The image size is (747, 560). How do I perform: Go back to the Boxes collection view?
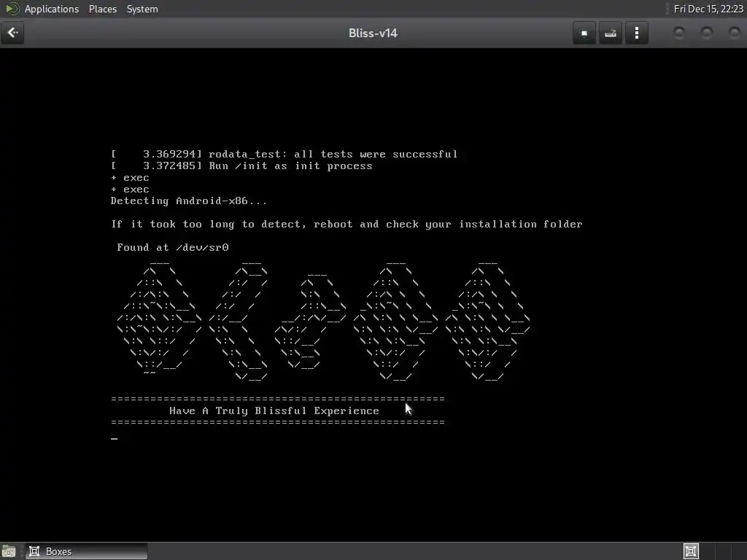[x=12, y=33]
